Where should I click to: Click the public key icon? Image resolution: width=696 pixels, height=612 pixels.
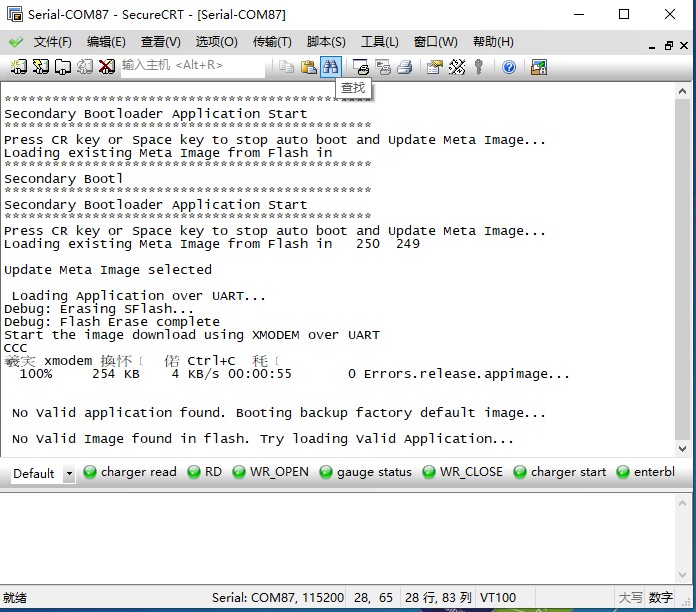478,67
